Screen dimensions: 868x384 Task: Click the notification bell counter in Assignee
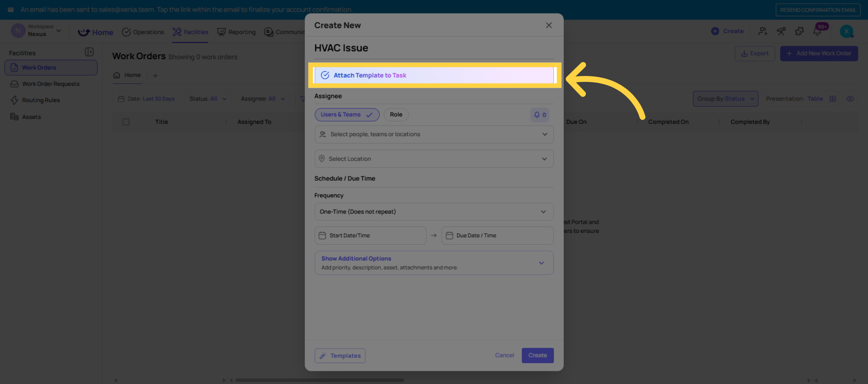tap(540, 115)
